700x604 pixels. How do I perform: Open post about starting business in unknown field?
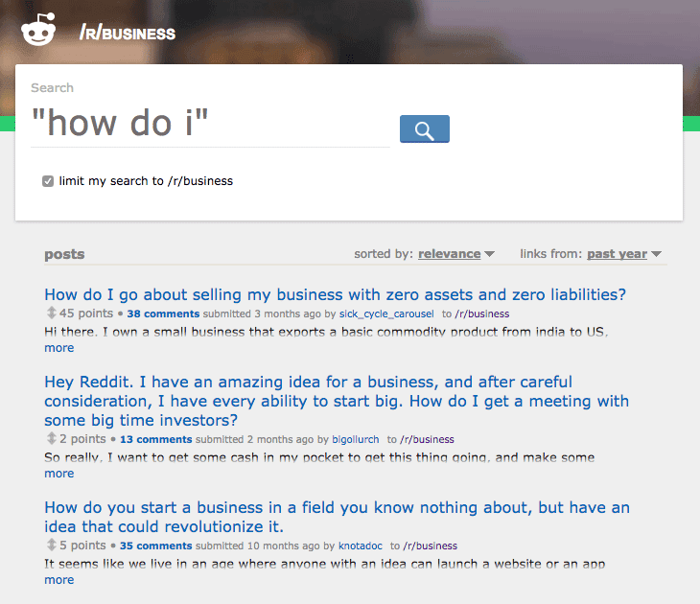click(x=336, y=517)
